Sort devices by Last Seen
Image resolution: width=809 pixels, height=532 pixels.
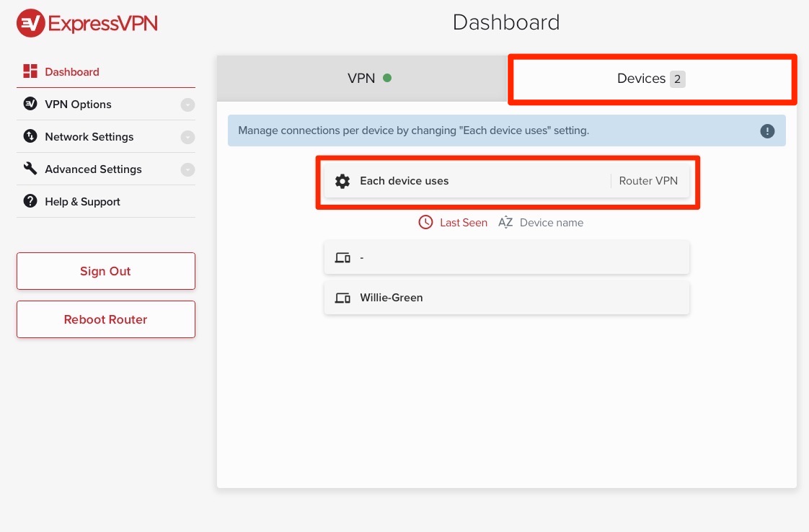coord(454,223)
